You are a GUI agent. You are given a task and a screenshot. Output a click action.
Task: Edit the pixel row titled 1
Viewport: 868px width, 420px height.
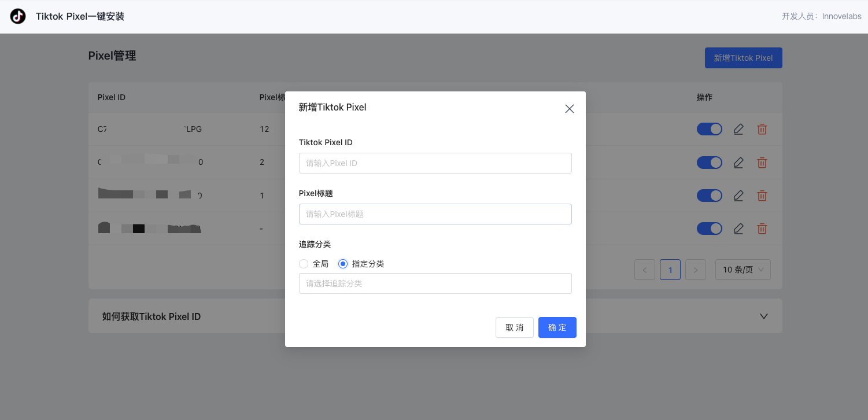738,196
